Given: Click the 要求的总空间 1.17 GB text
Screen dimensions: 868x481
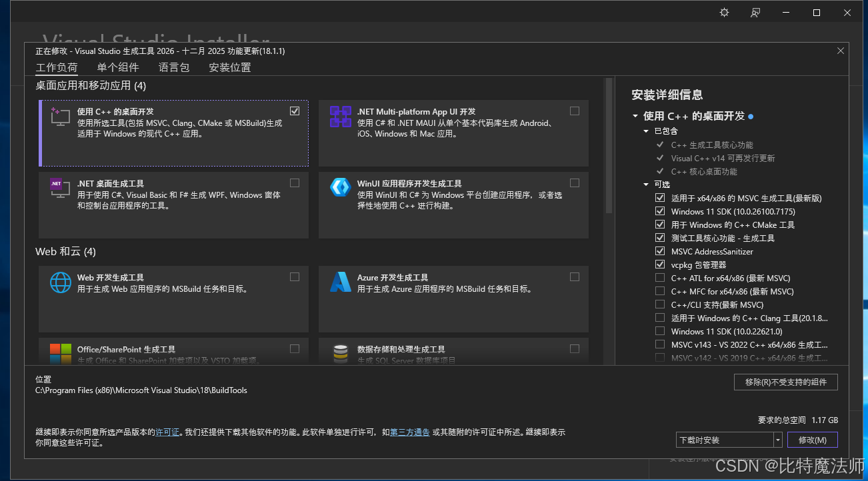Looking at the screenshot, I should pyautogui.click(x=798, y=420).
